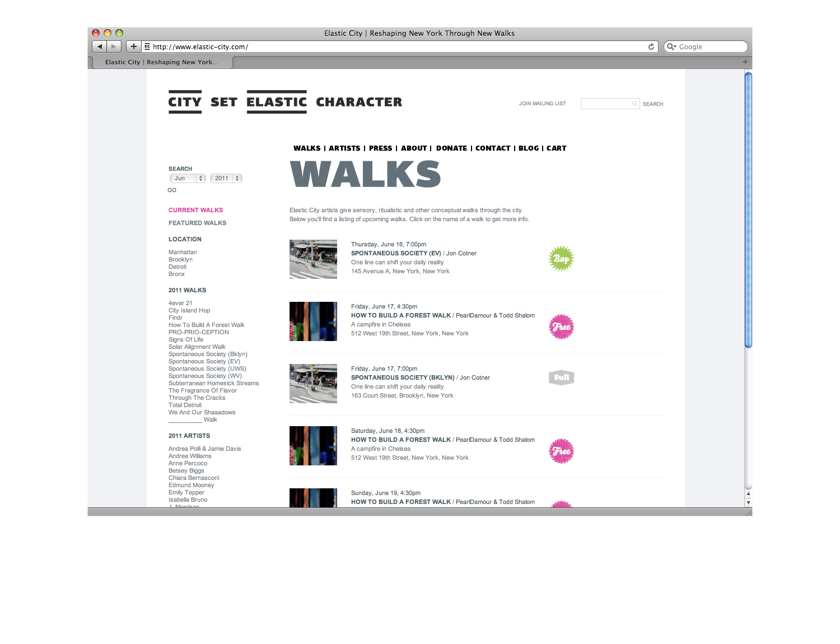The width and height of the screenshot is (840, 644).
Task: Click the site search magnifier icon in search box
Action: coord(634,104)
